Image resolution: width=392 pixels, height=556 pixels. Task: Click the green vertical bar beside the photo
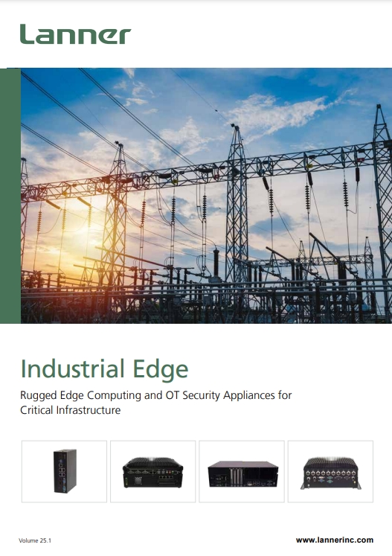pyautogui.click(x=10, y=196)
